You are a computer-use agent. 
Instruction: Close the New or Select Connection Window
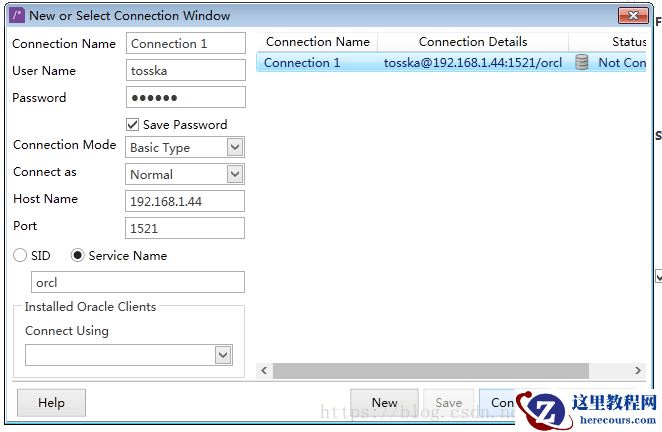pos(633,16)
